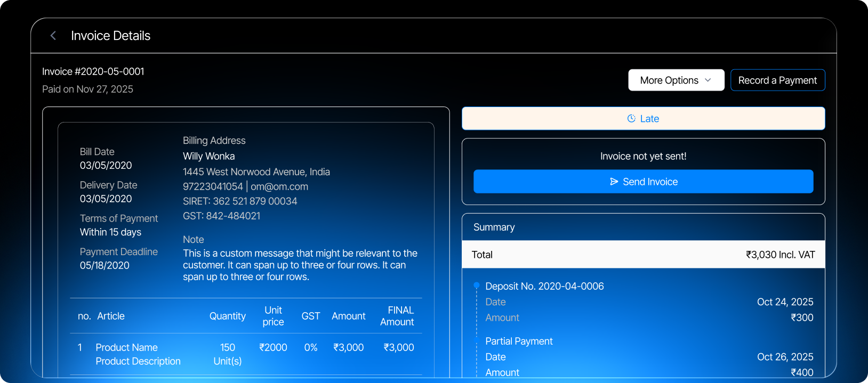Select the Product Name line item
Image resolution: width=868 pixels, height=383 pixels.
(127, 348)
